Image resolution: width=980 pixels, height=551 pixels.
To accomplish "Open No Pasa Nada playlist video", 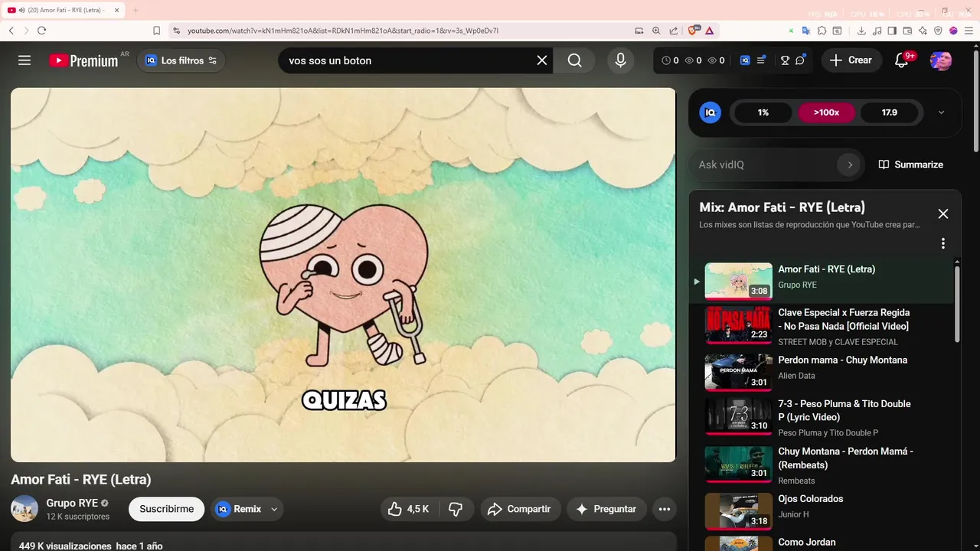I will click(823, 325).
